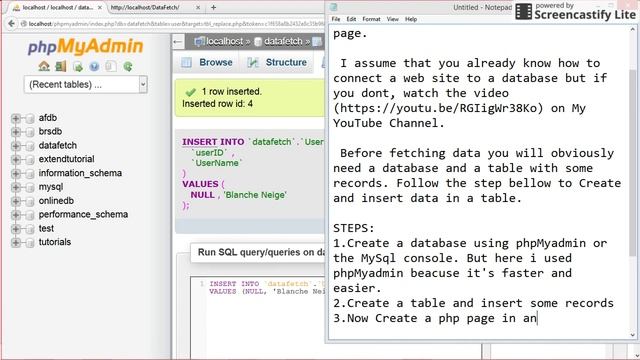Click the mysql database icon

point(30,187)
